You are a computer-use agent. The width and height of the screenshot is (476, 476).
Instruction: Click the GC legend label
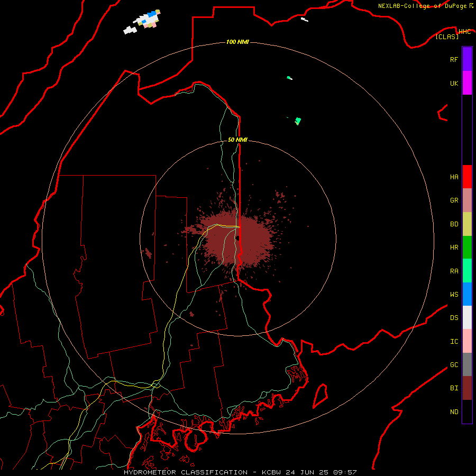coord(454,364)
